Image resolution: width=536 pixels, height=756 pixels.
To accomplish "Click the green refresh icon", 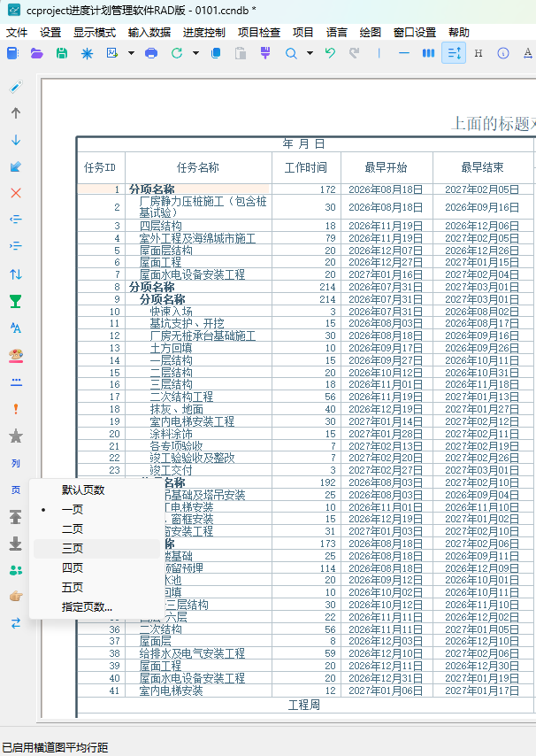I will (x=177, y=53).
